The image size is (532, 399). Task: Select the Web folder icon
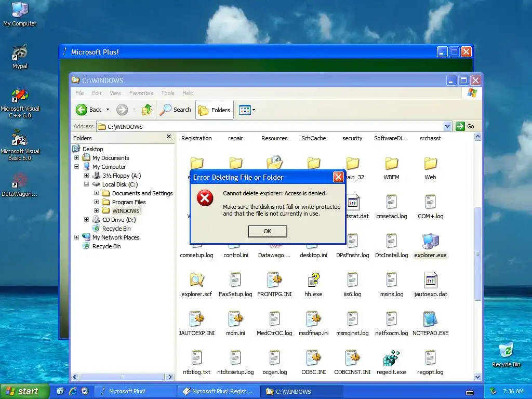430,164
